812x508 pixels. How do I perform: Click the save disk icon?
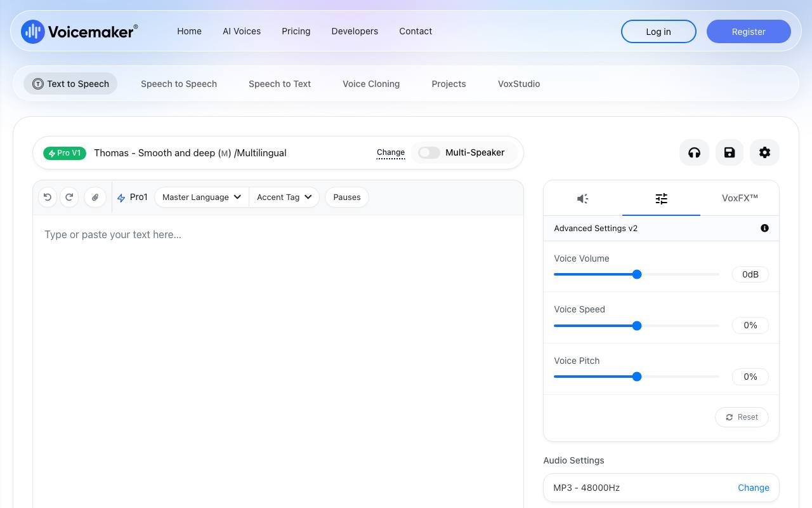pyautogui.click(x=730, y=152)
